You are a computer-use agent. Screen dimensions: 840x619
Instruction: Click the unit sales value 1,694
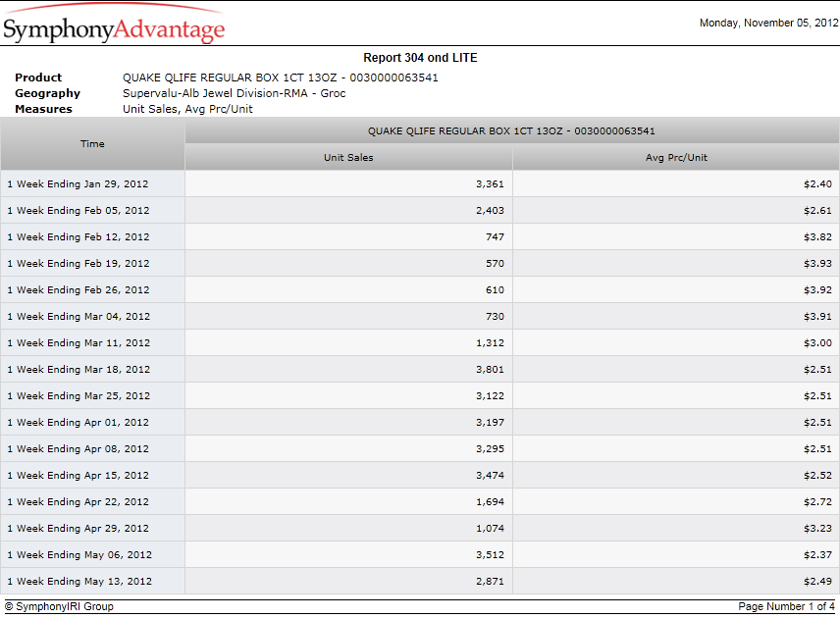[x=491, y=502]
